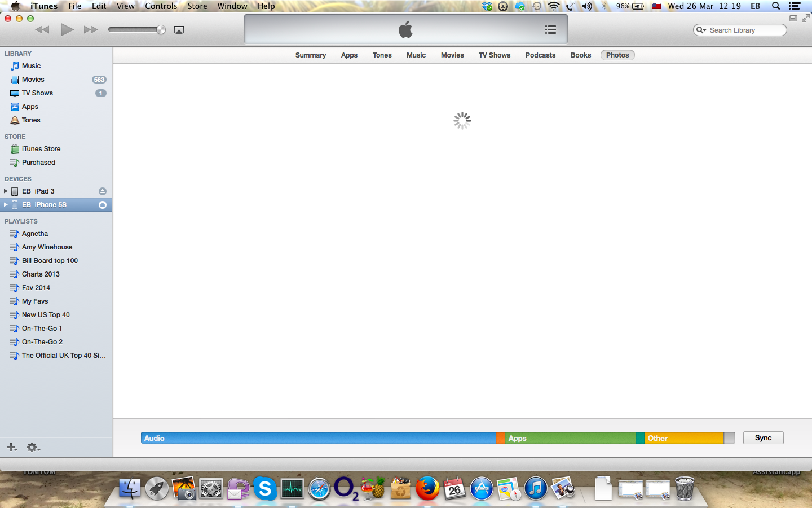Open Safari from the Dock

point(319,489)
